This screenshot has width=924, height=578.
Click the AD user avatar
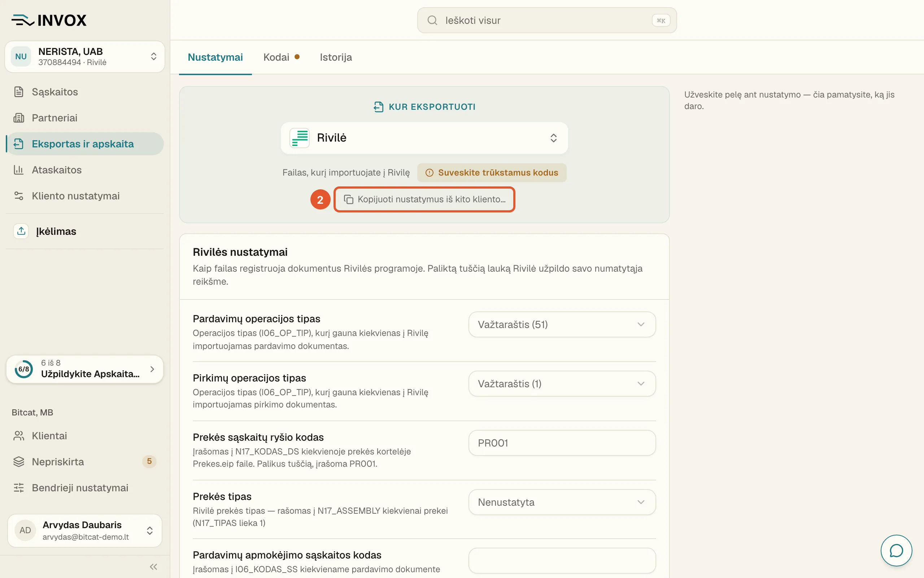click(25, 530)
